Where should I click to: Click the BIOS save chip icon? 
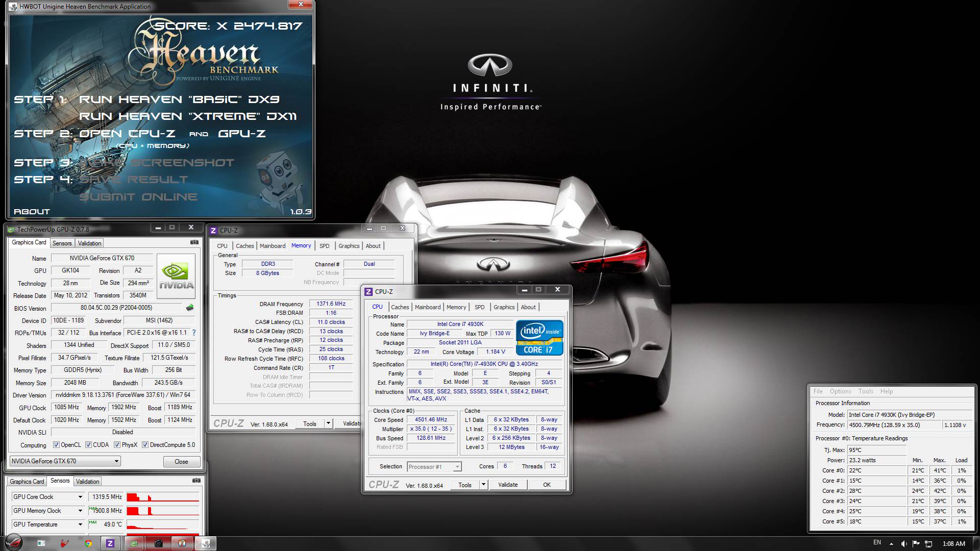190,308
